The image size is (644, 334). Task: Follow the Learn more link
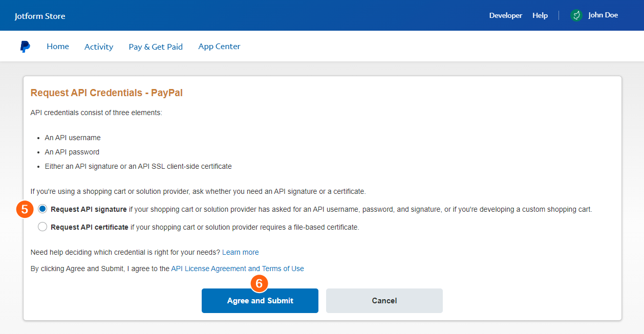click(241, 252)
